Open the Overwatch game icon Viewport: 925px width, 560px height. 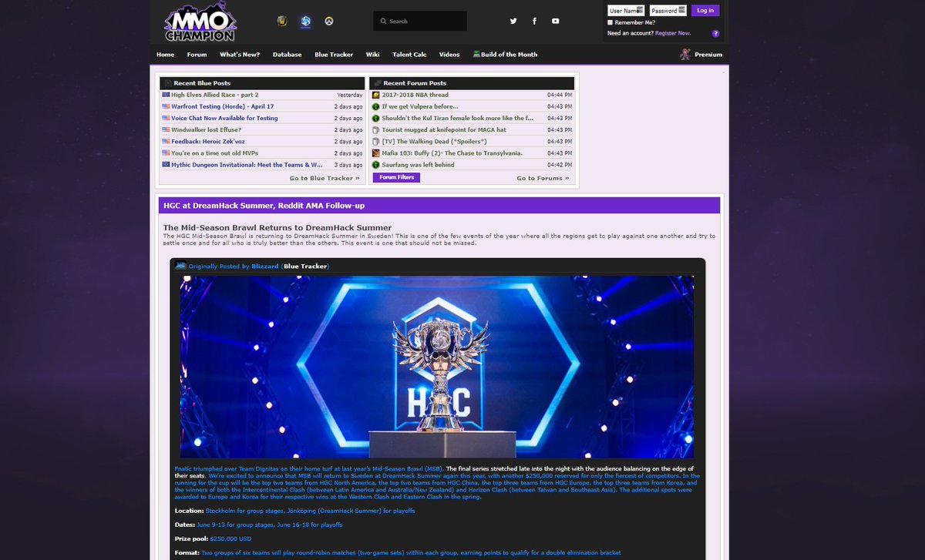[329, 22]
